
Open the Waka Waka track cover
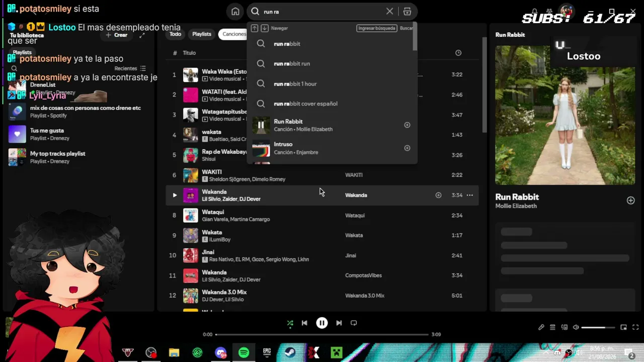point(191,75)
